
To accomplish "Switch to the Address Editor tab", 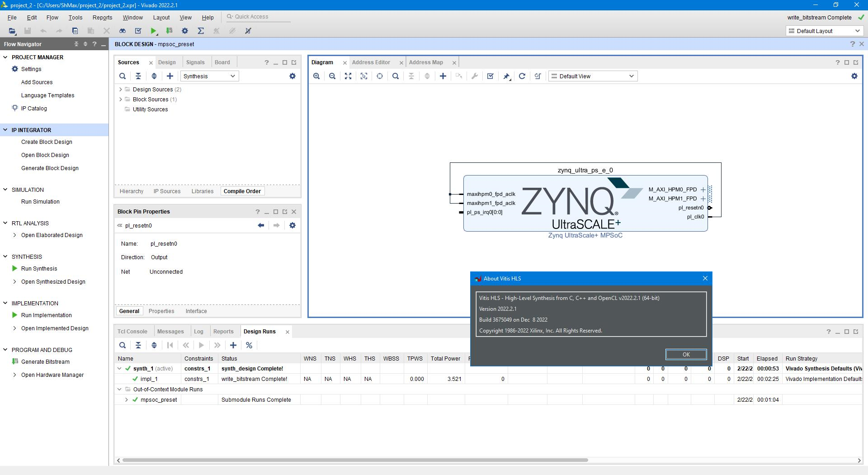I will pos(371,62).
